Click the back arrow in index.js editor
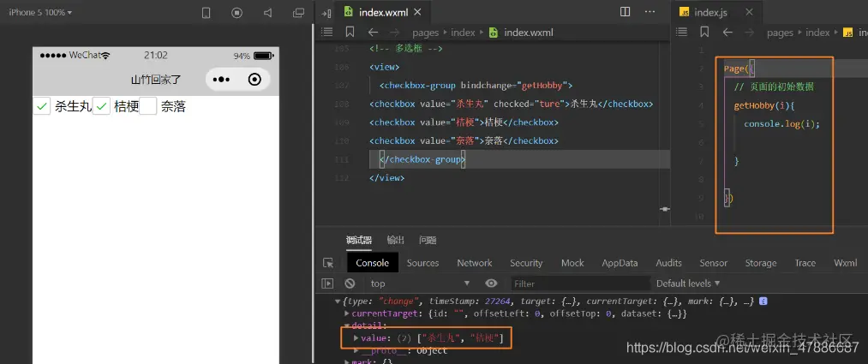The image size is (868, 364). coord(727,33)
